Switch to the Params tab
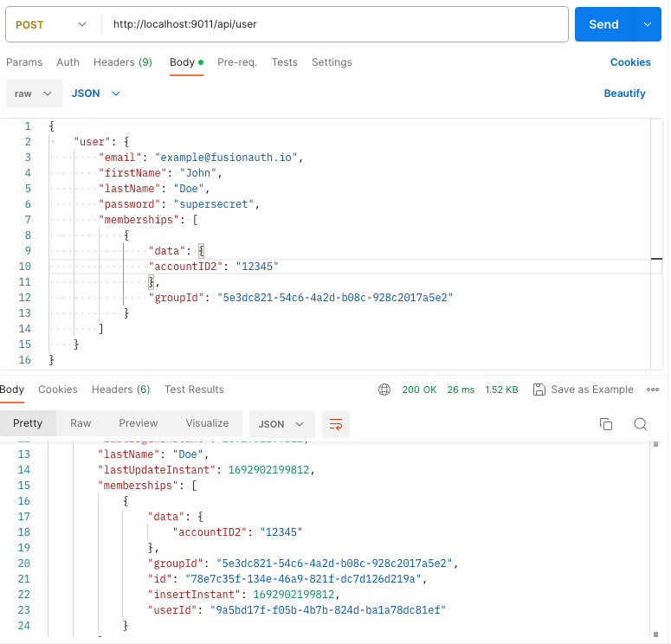 (24, 62)
